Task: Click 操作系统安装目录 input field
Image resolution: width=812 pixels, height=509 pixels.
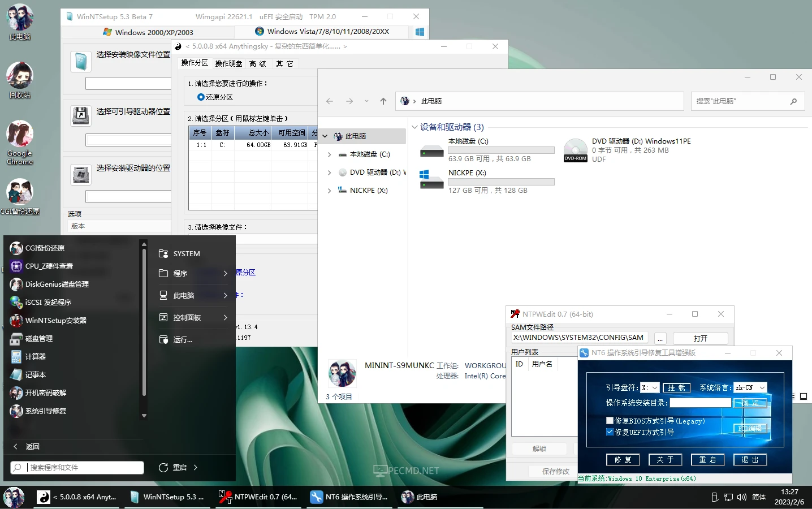Action: (700, 403)
